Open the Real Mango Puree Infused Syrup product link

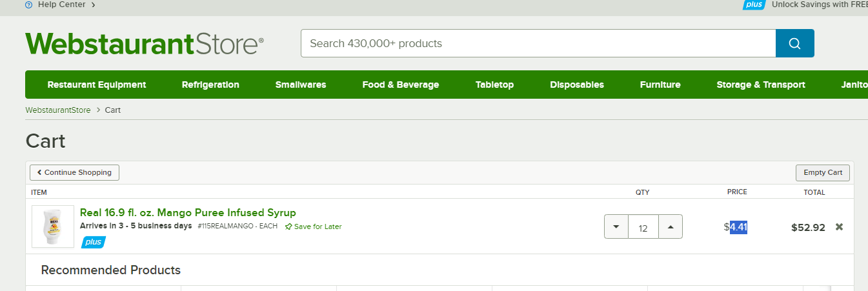[x=188, y=212]
